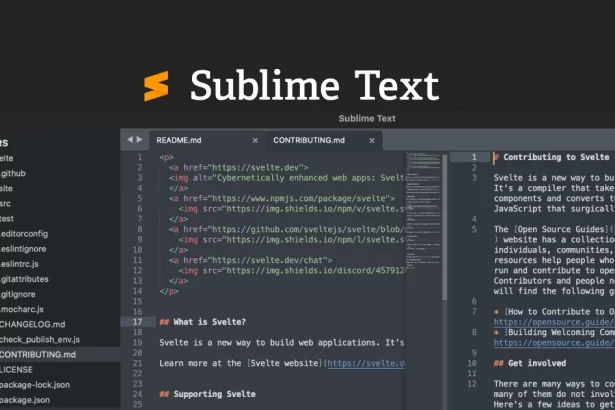Click the 'Supporting Svelte' heading text
Viewport: 615px width, 410px height.
(x=215, y=394)
